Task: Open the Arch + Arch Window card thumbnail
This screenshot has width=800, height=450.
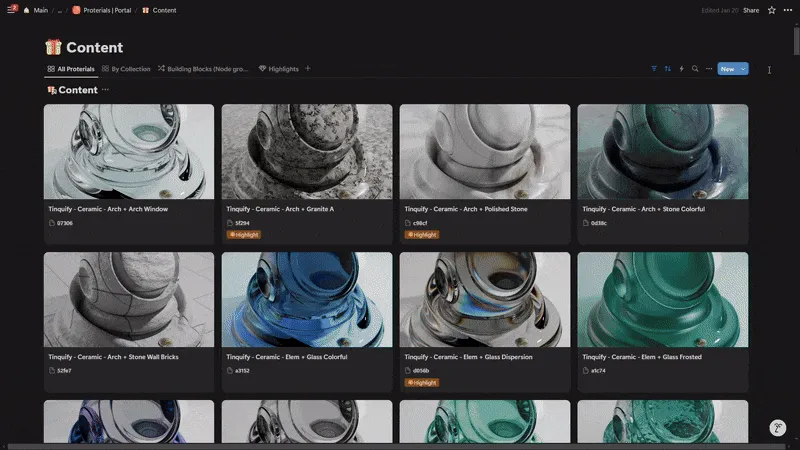Action: click(129, 152)
